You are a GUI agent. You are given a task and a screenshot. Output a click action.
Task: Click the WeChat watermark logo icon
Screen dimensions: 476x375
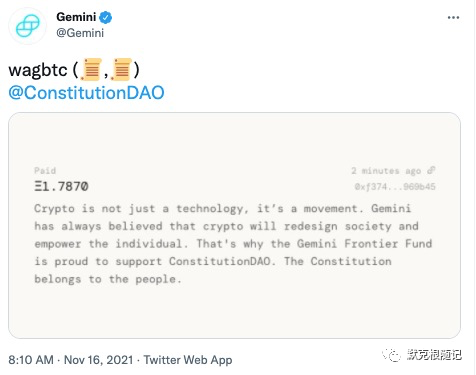pos(391,355)
